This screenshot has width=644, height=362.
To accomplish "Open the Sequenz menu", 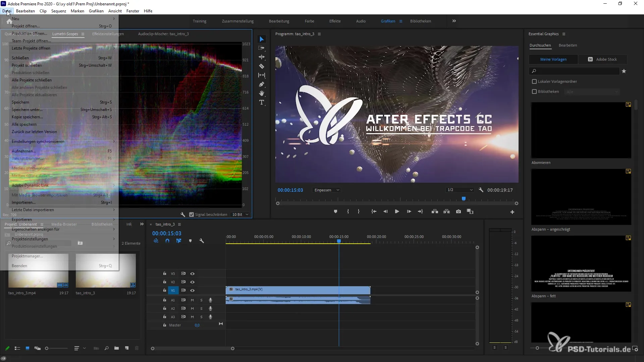I will (59, 11).
